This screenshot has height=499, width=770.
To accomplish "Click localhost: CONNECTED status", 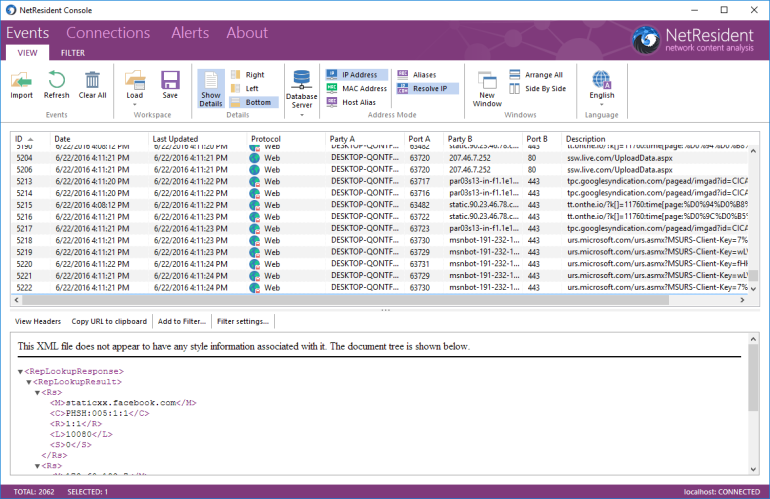I will (721, 492).
